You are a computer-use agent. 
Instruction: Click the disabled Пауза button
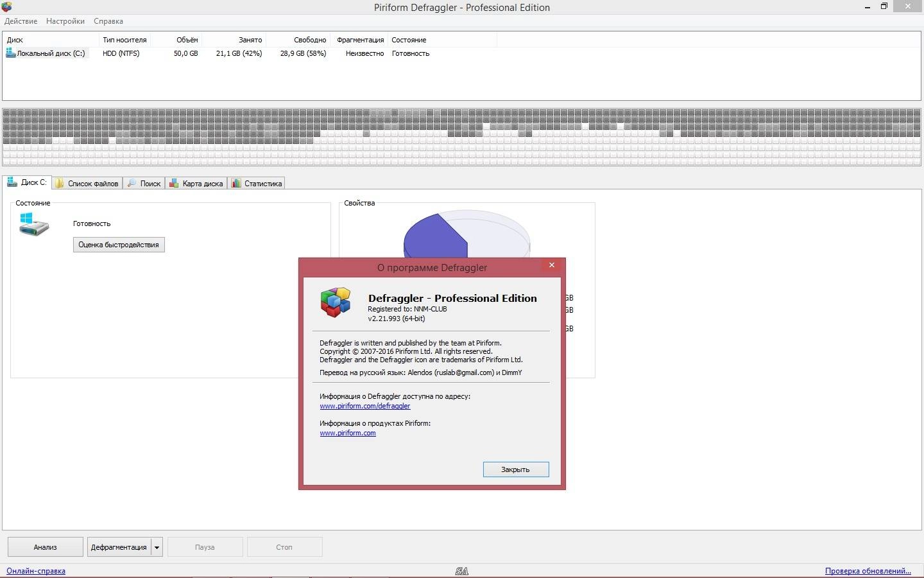[x=205, y=547]
